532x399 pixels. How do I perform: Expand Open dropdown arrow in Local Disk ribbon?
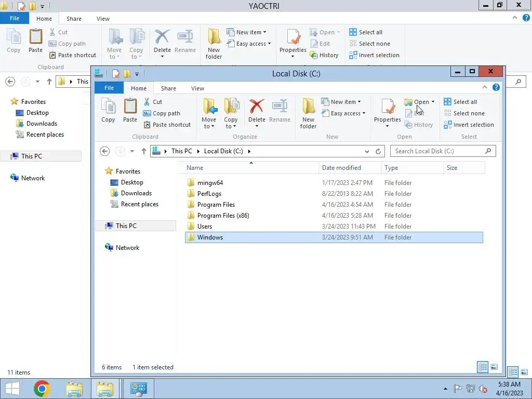tap(433, 102)
